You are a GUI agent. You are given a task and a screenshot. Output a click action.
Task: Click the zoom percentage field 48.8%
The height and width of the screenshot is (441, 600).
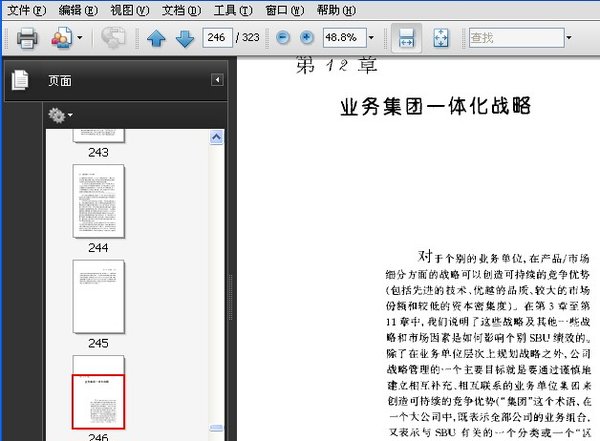click(344, 38)
